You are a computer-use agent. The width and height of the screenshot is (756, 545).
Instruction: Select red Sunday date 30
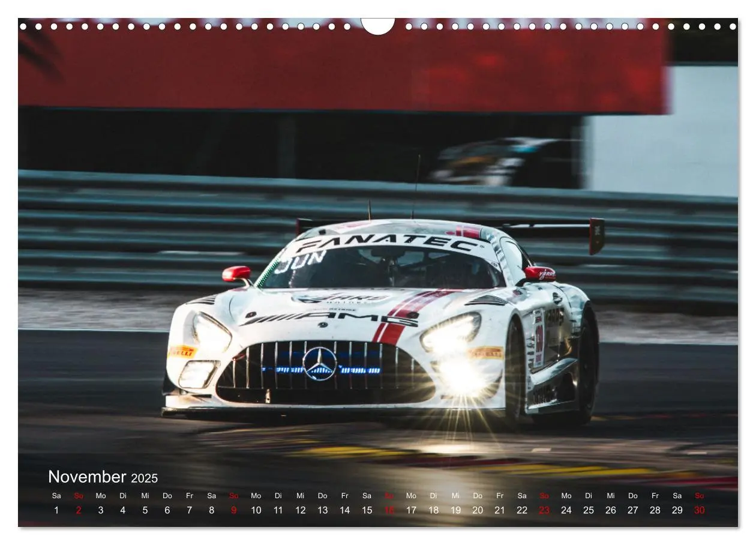(700, 510)
